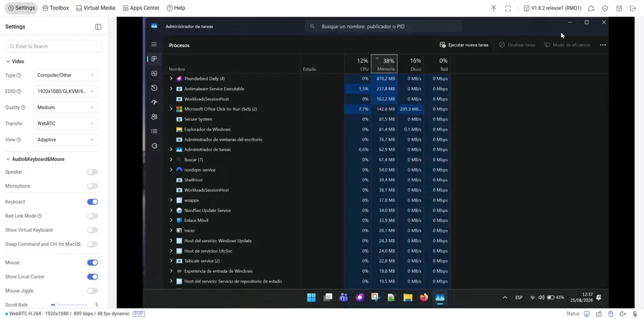Click the cloud status icon in top bar
This screenshot has height=319, width=644.
[591, 8]
